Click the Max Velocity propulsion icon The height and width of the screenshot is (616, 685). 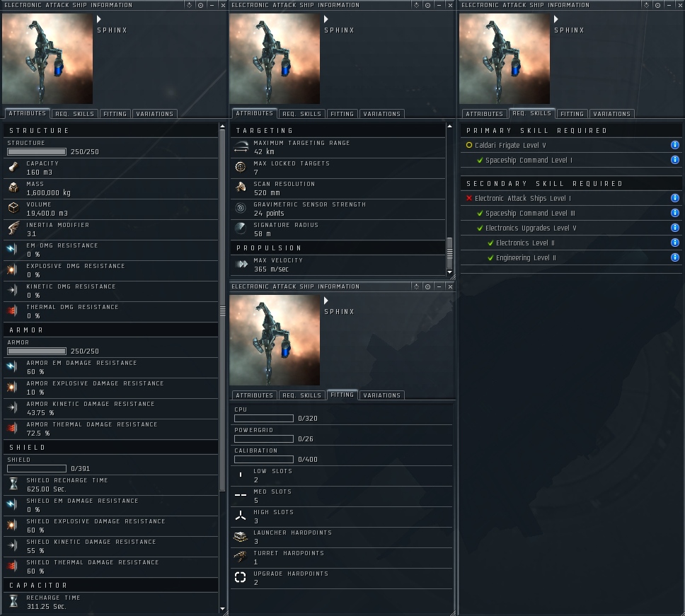(241, 264)
